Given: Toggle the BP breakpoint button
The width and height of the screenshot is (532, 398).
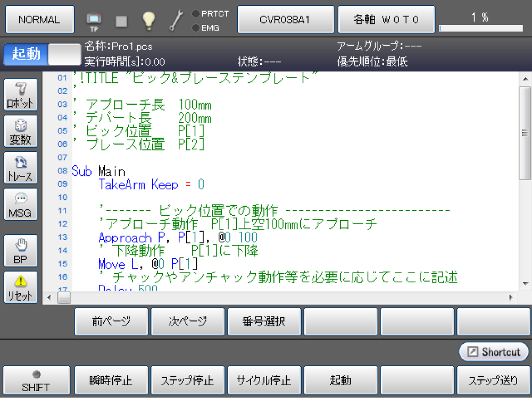Looking at the screenshot, I should [21, 251].
